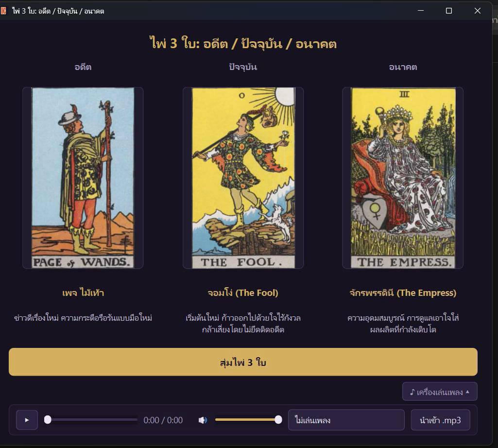
Task: Click the track seek slider handle
Action: [48, 420]
